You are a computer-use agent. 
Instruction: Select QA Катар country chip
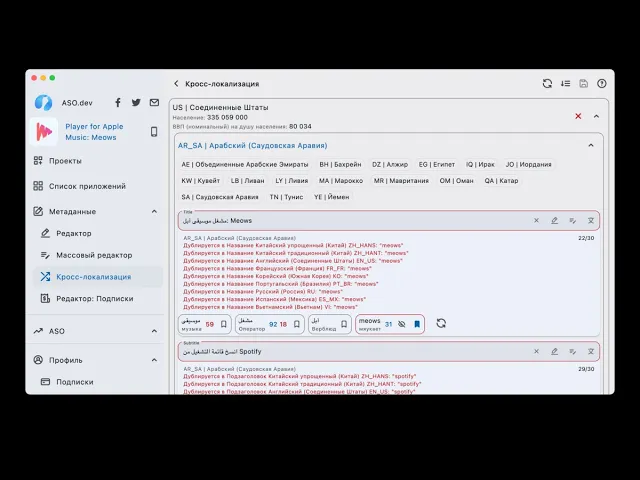501,180
